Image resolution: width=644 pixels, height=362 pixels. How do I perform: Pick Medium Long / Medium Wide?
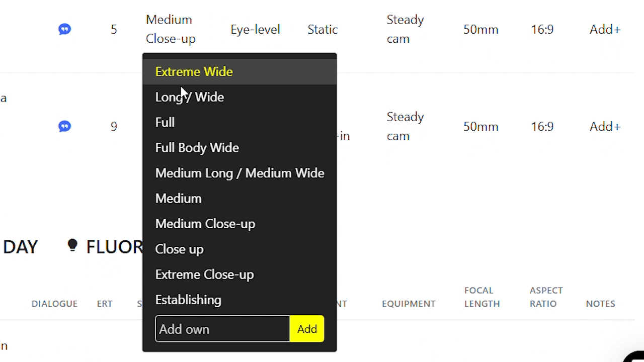pos(240,173)
